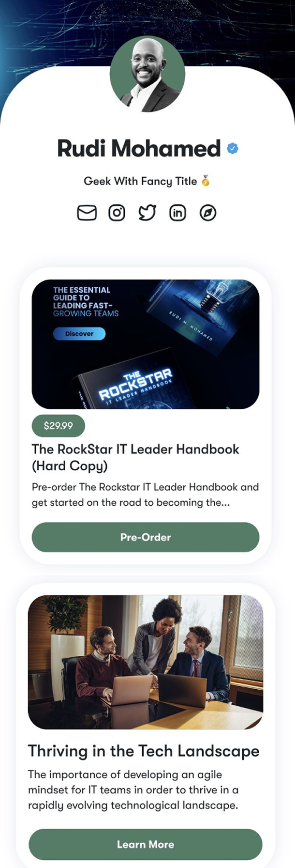Click the gold medal emoji
This screenshot has height=868, width=295.
point(206,181)
